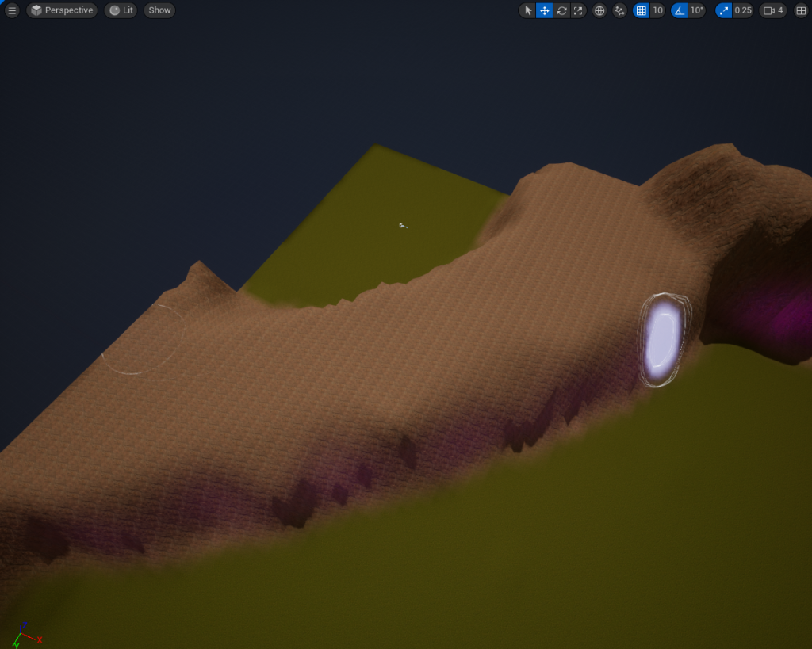Open the viewport layout grid icon
The image size is (812, 649).
pyautogui.click(x=800, y=10)
